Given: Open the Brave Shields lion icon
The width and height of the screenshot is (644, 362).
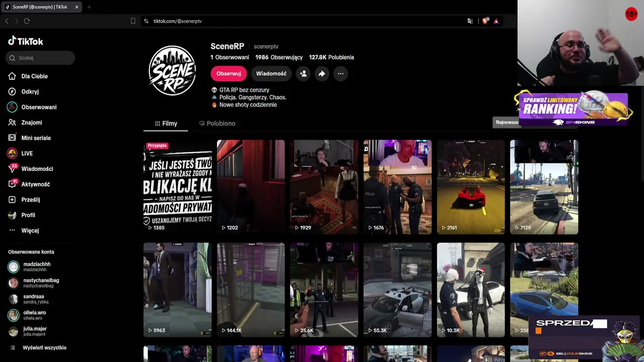Looking at the screenshot, I should tap(485, 21).
